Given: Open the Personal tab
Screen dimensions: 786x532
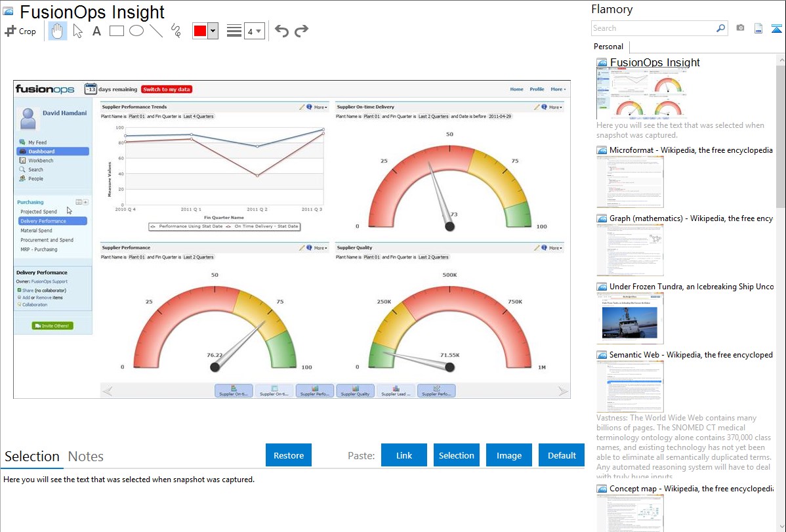Looking at the screenshot, I should (609, 47).
